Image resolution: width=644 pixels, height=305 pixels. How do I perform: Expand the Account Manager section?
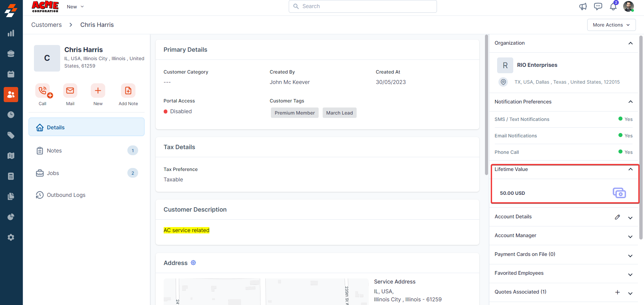click(630, 236)
